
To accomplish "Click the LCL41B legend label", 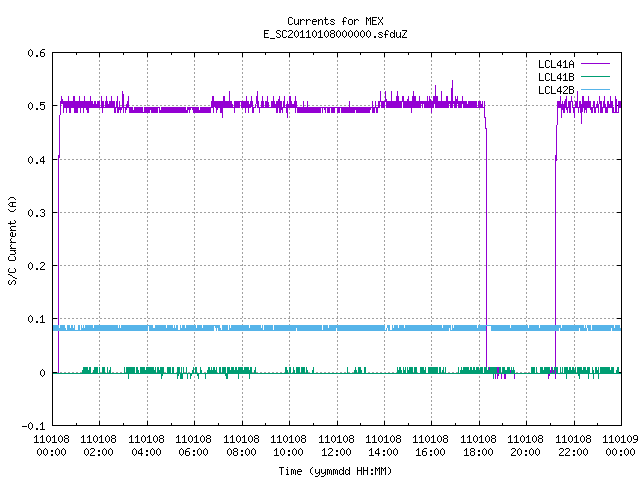I will 556,77.
